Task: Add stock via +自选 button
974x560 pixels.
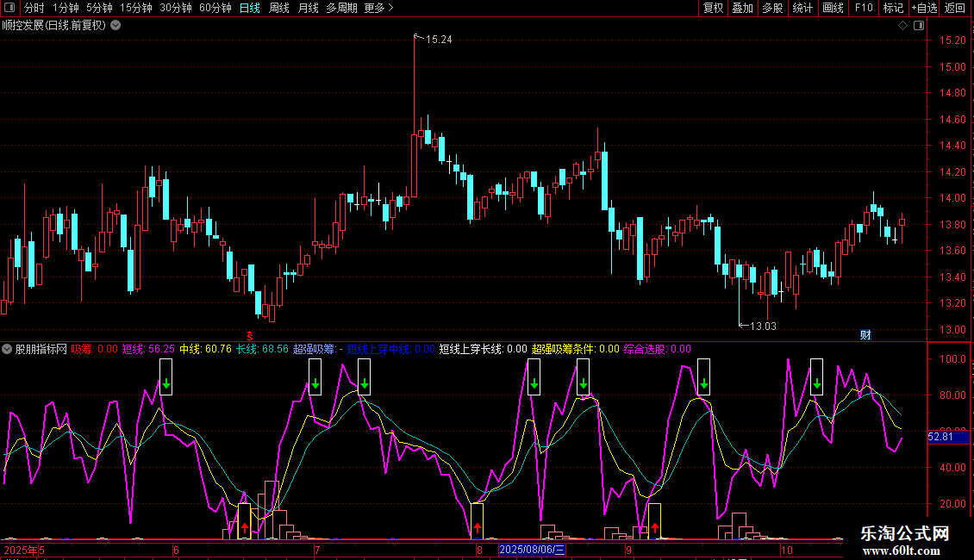Action: coord(924,8)
